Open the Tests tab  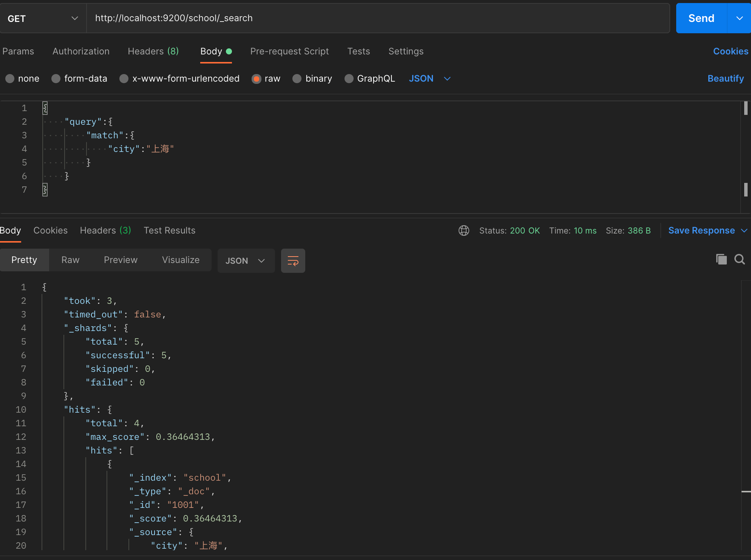tap(359, 51)
